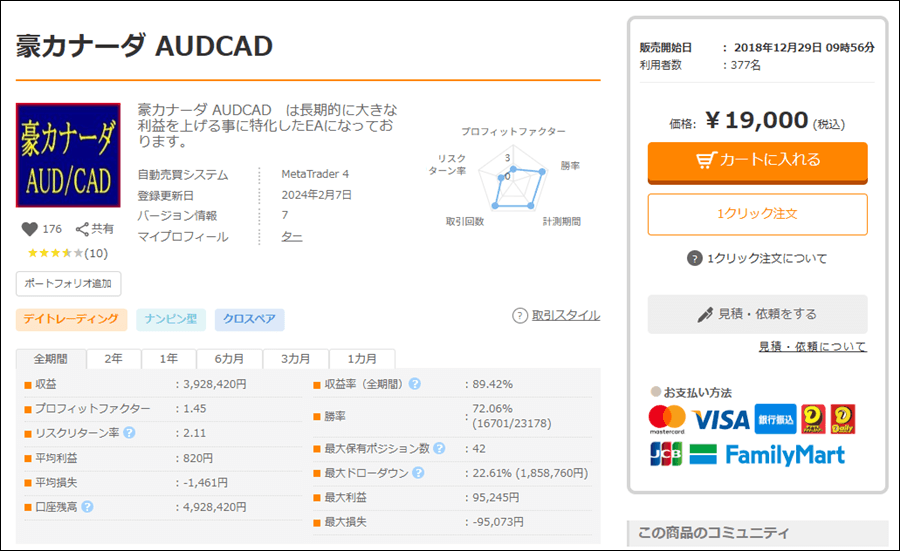Click the 1クリック注文 button

tap(758, 214)
